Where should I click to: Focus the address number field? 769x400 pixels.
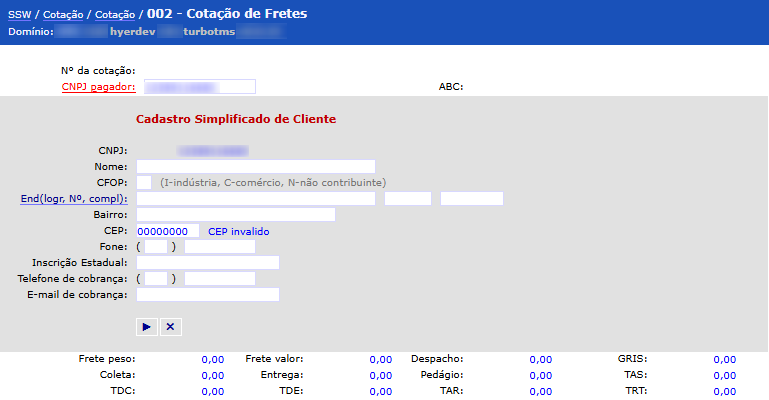[x=407, y=199]
